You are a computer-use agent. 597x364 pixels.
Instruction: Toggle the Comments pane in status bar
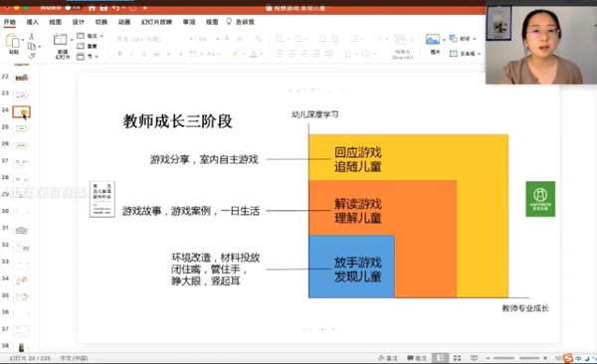click(417, 358)
